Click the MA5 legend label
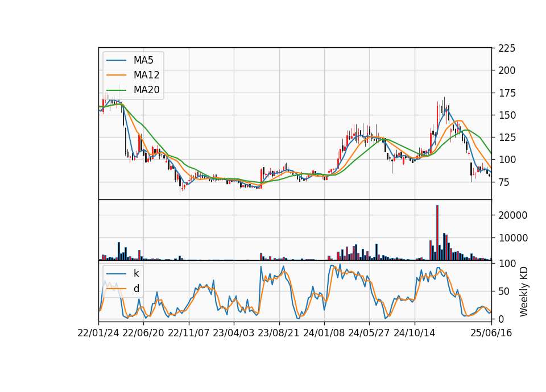 pos(143,60)
